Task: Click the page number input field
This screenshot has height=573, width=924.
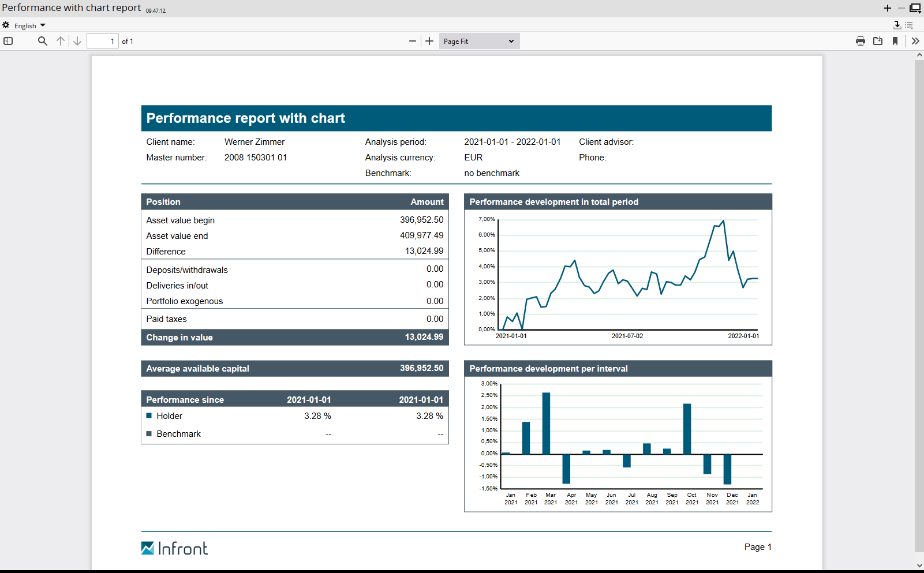Action: point(103,41)
